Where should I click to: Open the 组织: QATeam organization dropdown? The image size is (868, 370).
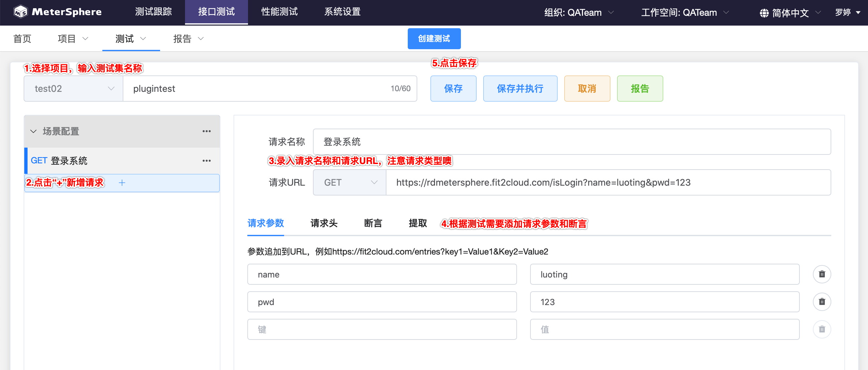tap(579, 12)
